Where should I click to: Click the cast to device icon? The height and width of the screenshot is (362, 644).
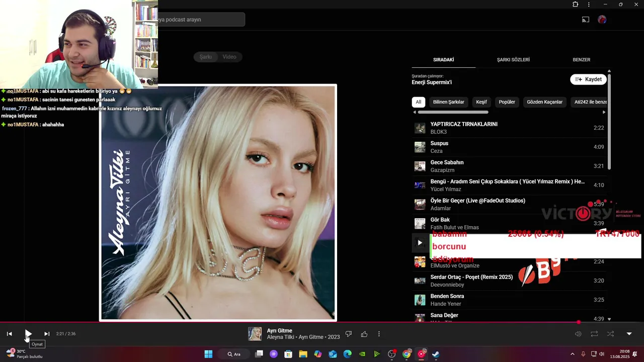[x=586, y=20]
